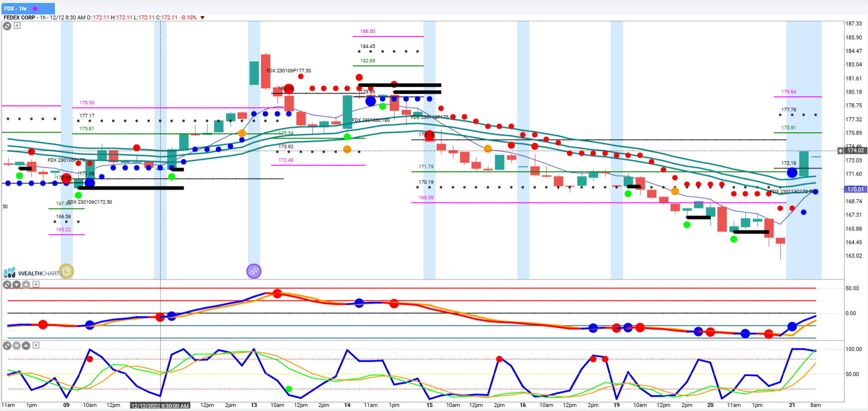Open the purple analyst ratings marker
The width and height of the screenshot is (868, 411).
254,271
